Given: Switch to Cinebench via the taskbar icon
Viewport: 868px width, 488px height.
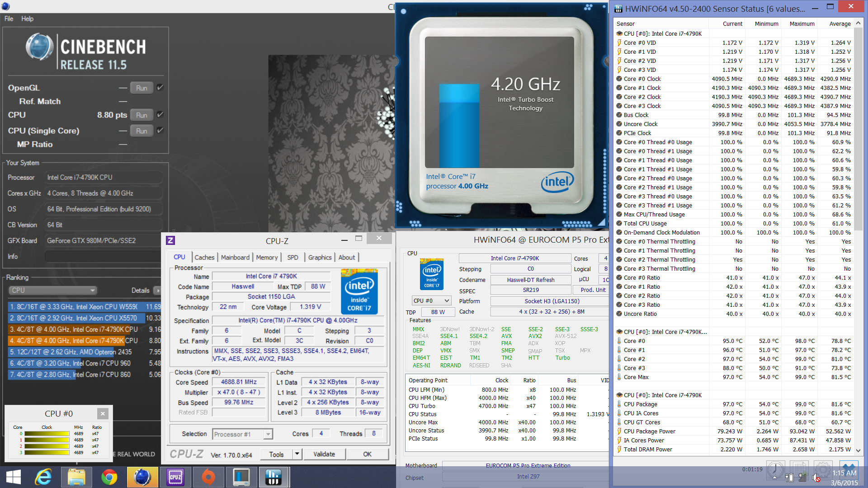Looking at the screenshot, I should coord(142,477).
